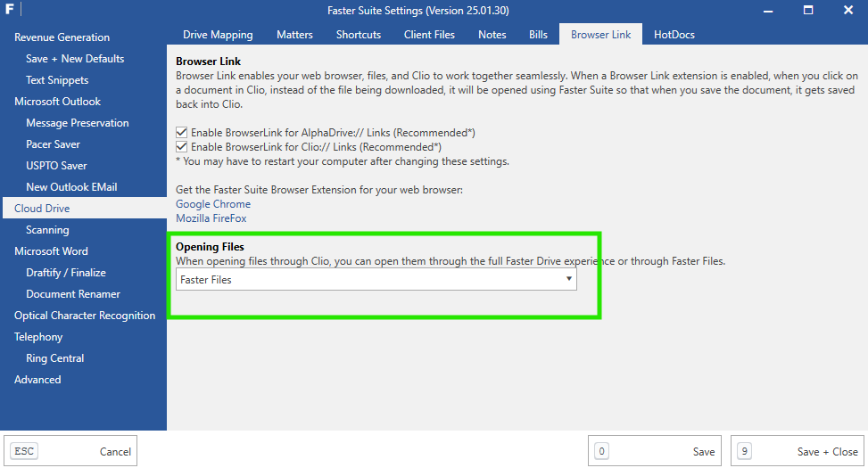Viewport: 868px width, 468px height.
Task: Select the Browser Link tab
Action: (600, 34)
